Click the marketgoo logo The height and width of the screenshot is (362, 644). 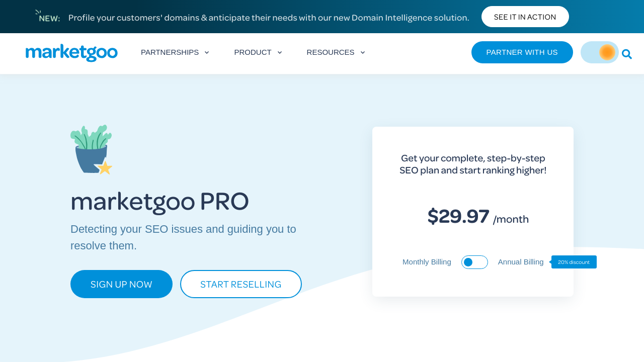[x=71, y=53]
